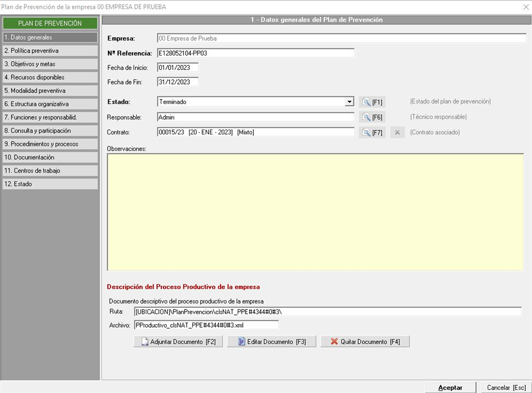Go to 11. Centros de trabajo
The image size is (532, 393).
point(50,170)
